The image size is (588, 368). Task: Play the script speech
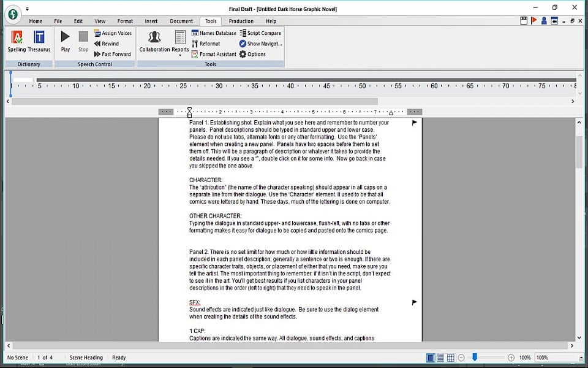coord(66,41)
